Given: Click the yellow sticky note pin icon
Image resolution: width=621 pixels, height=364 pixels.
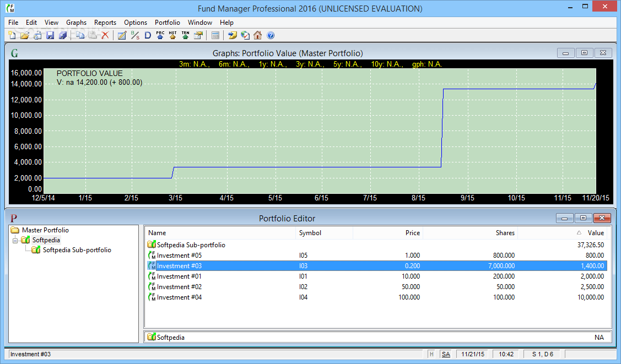Looking at the screenshot, I should coord(232,36).
